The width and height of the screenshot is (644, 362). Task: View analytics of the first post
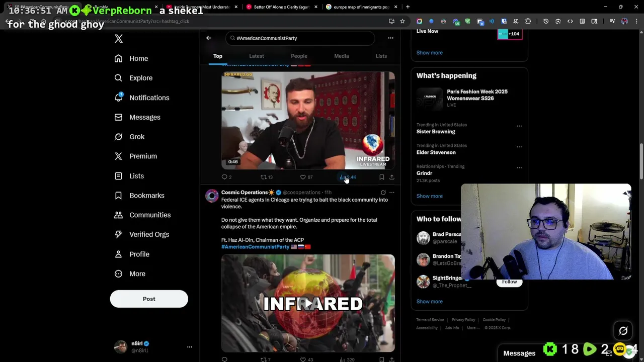pyautogui.click(x=348, y=177)
